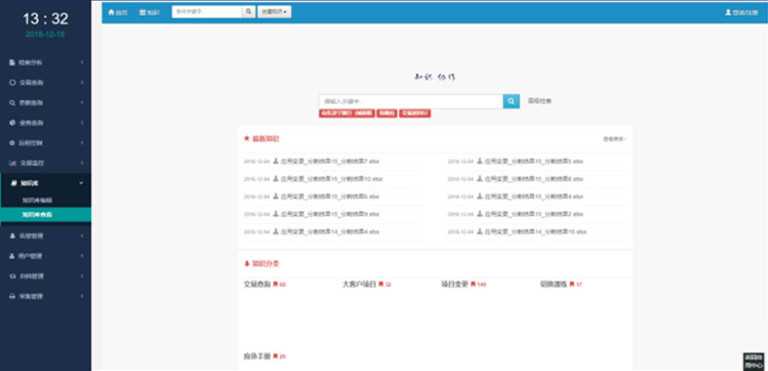Click the pie-chart icon in the left sidebar
Screen dimensions: 768x371
[x=12, y=123]
